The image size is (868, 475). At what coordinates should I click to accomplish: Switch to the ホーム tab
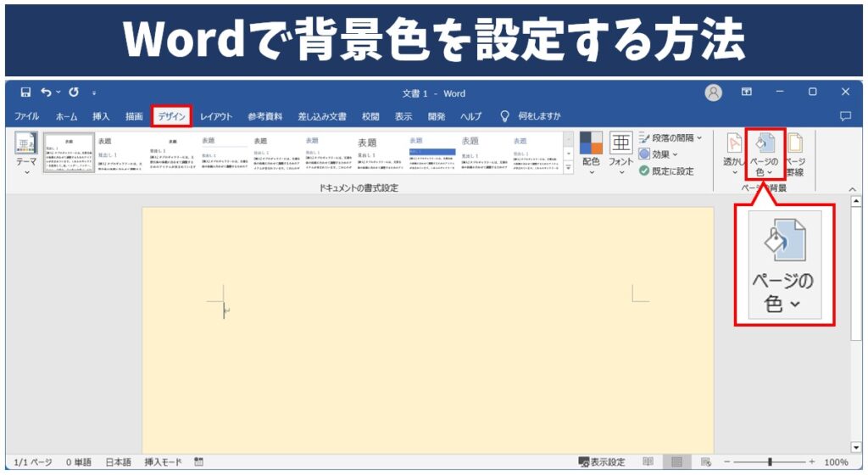pos(66,116)
